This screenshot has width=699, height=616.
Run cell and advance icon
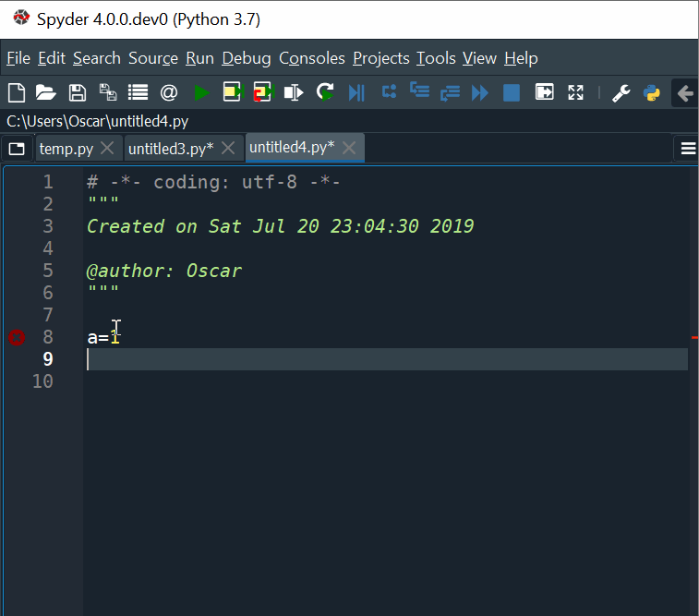[x=262, y=92]
